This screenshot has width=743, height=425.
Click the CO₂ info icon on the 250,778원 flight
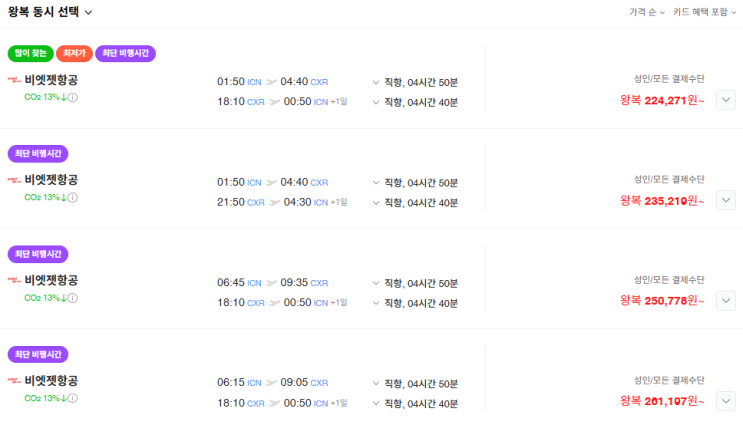73,298
